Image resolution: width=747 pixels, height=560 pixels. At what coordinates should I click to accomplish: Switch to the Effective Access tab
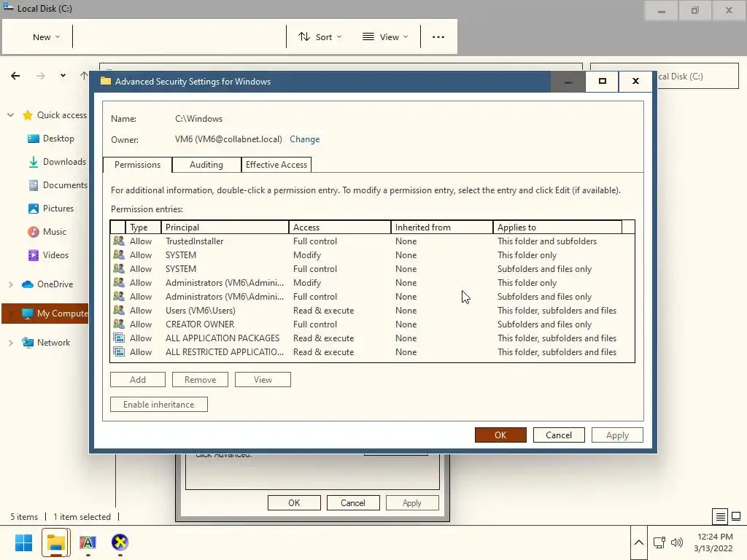(276, 165)
